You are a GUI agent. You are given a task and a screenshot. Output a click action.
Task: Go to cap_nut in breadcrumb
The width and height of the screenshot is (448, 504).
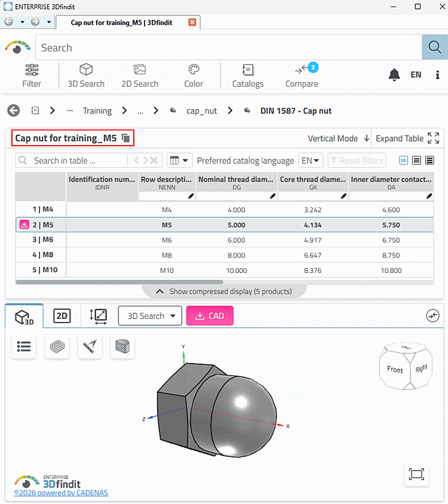(x=202, y=111)
